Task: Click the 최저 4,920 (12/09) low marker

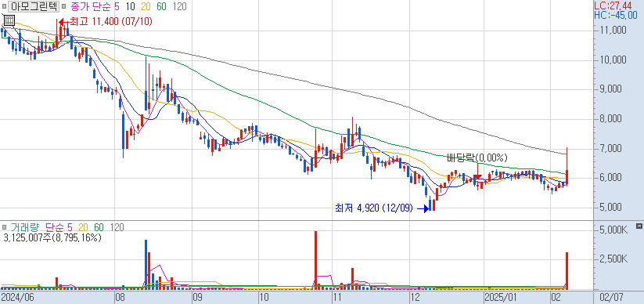Action: (x=373, y=209)
